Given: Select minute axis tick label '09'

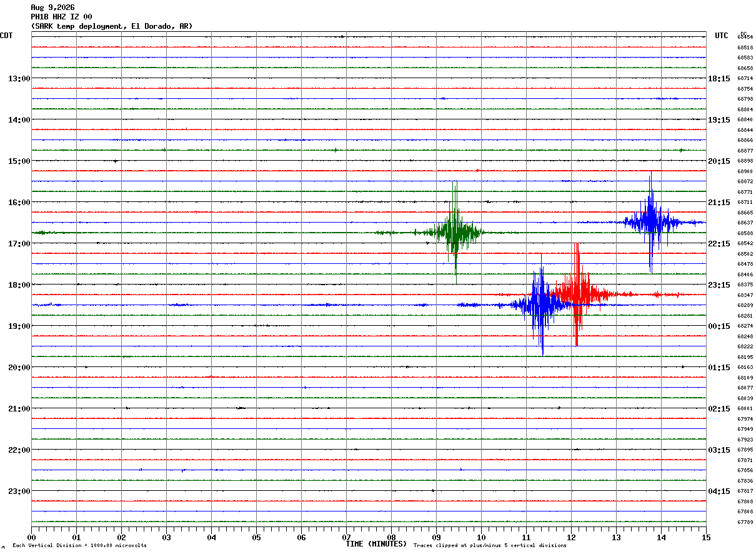Looking at the screenshot, I should [x=436, y=537].
